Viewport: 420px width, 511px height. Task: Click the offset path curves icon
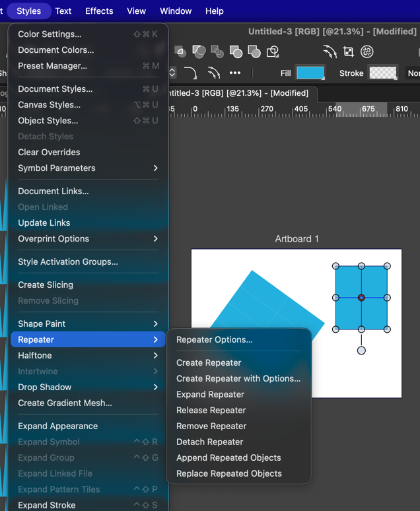pyautogui.click(x=330, y=51)
